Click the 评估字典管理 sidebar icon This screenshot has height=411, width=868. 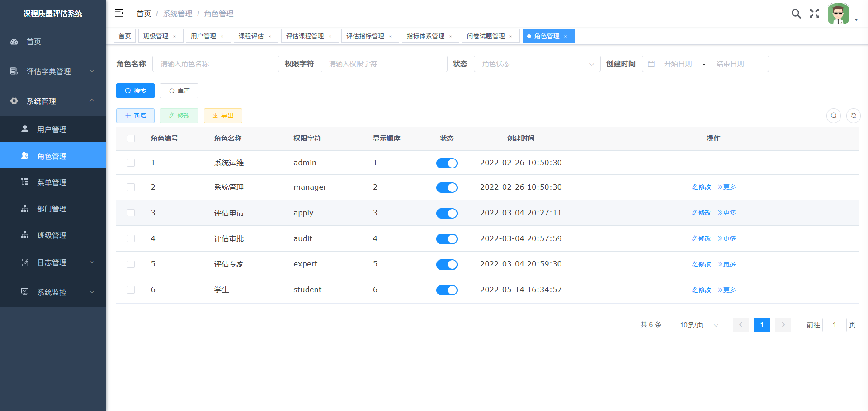click(x=14, y=71)
